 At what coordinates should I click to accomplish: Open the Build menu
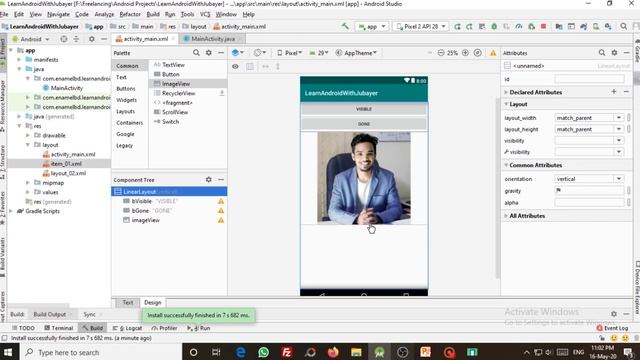153,14
